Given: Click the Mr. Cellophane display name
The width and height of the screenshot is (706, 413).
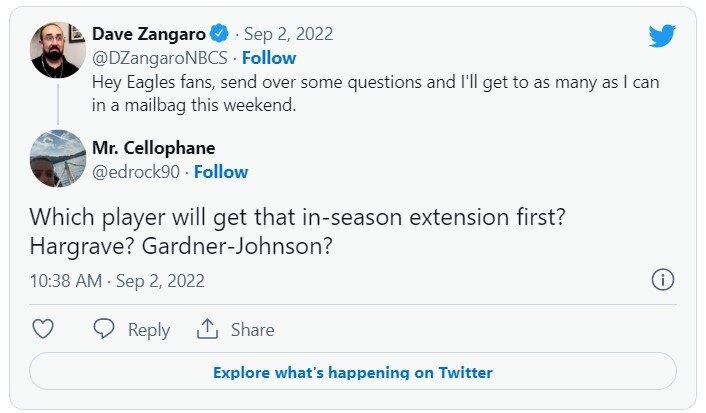Looking at the screenshot, I should pyautogui.click(x=153, y=149).
